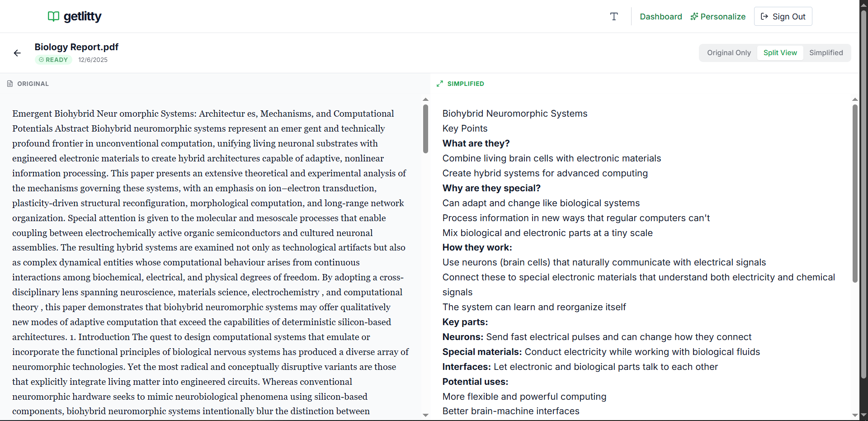868x421 pixels.
Task: Click the back arrow icon
Action: click(x=17, y=53)
